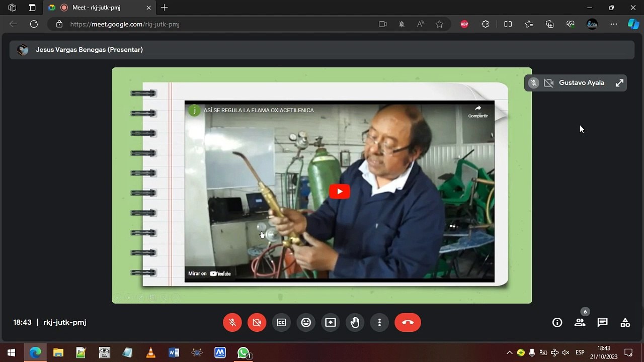This screenshot has width=644, height=362.
Task: Check the battery status tray icon
Action: 543,352
